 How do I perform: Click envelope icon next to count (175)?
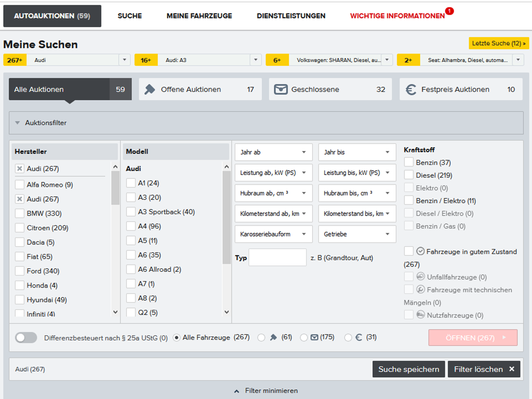click(x=314, y=338)
